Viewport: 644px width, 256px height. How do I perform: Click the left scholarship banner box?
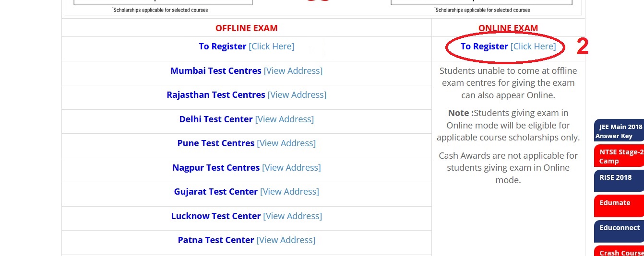[163, 4]
